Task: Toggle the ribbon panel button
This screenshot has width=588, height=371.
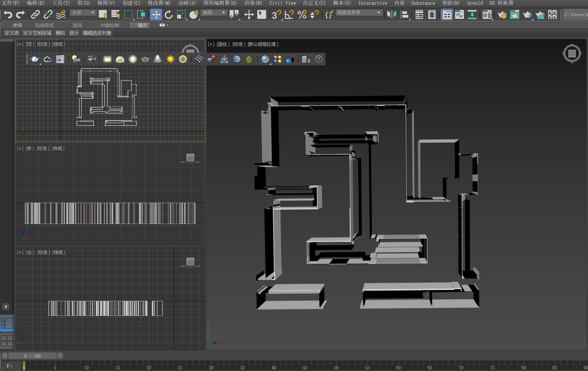Action: pyautogui.click(x=447, y=15)
